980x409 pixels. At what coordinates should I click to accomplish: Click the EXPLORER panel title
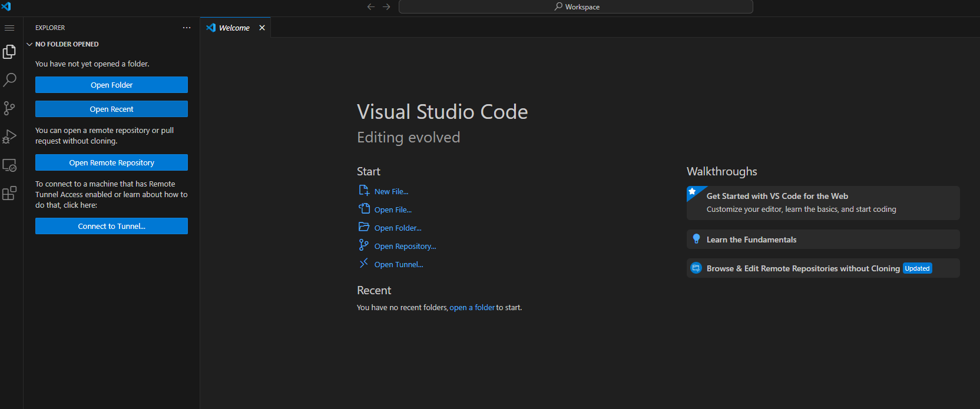pyautogui.click(x=50, y=28)
